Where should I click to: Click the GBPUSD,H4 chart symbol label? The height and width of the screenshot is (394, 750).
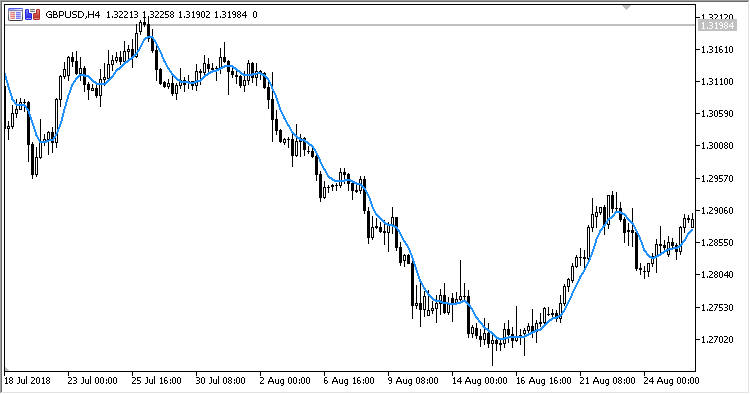pos(73,15)
